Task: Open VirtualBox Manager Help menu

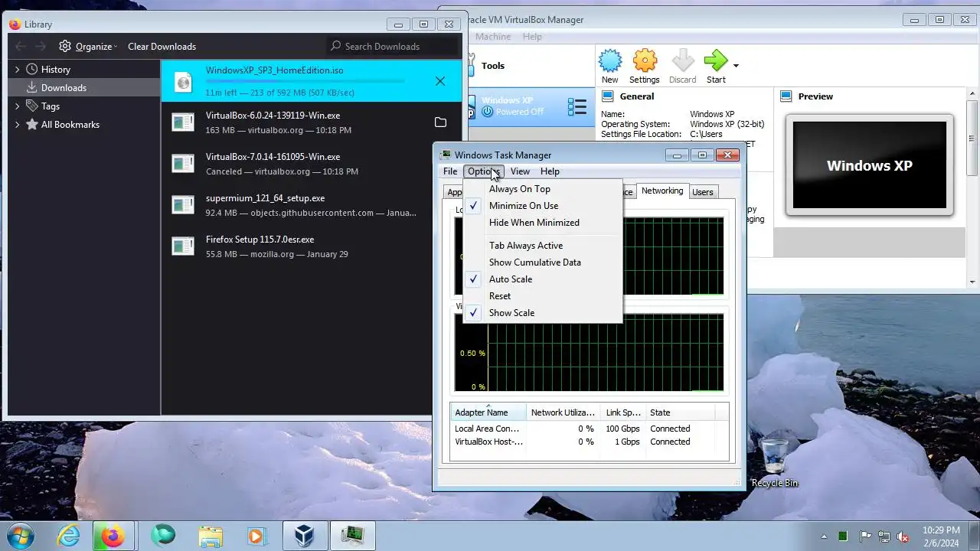Action: [x=532, y=37]
